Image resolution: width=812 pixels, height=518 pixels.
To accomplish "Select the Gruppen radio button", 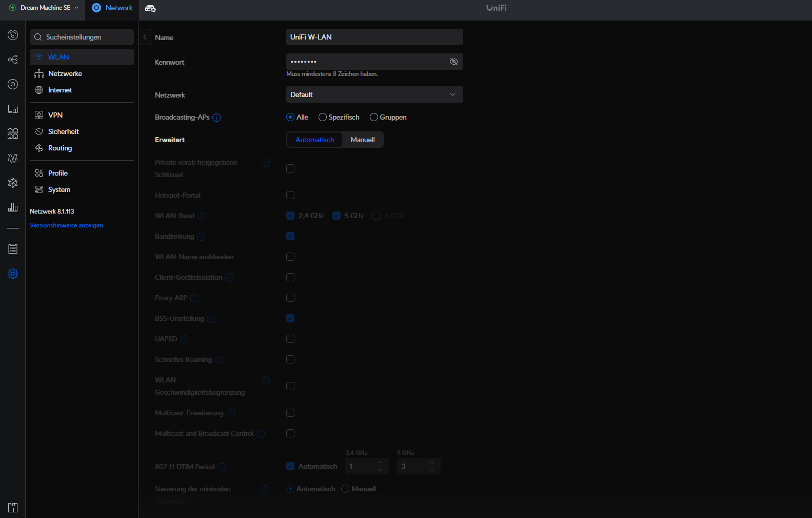I will tap(374, 117).
